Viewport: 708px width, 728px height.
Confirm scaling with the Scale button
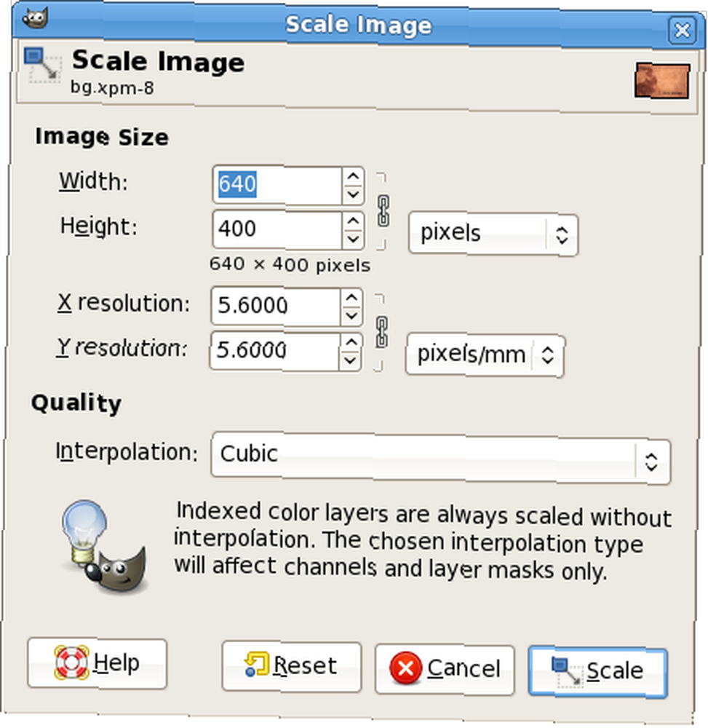597,672
